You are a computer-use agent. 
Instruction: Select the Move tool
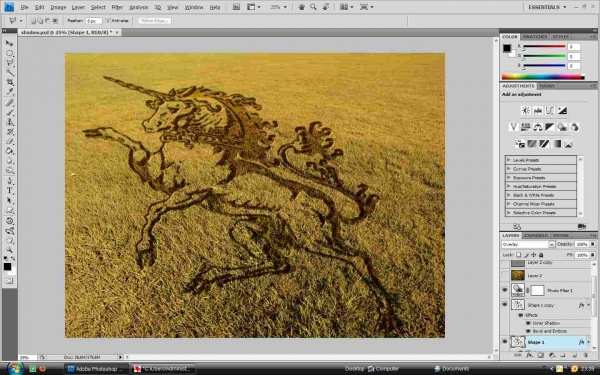pos(10,43)
